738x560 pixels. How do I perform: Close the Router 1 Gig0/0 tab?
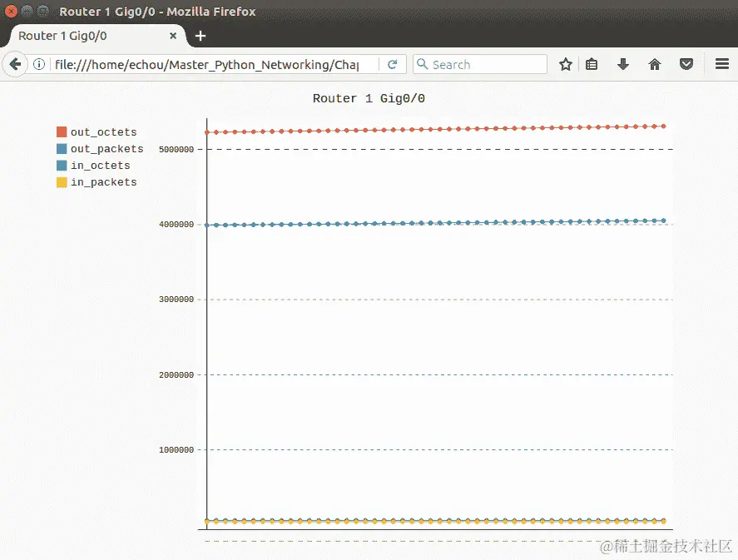tap(173, 36)
